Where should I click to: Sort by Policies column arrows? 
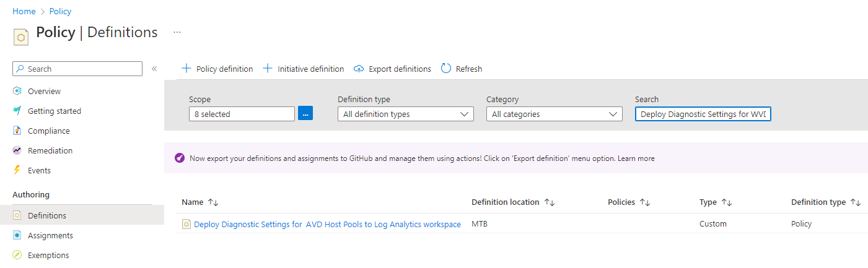click(645, 202)
